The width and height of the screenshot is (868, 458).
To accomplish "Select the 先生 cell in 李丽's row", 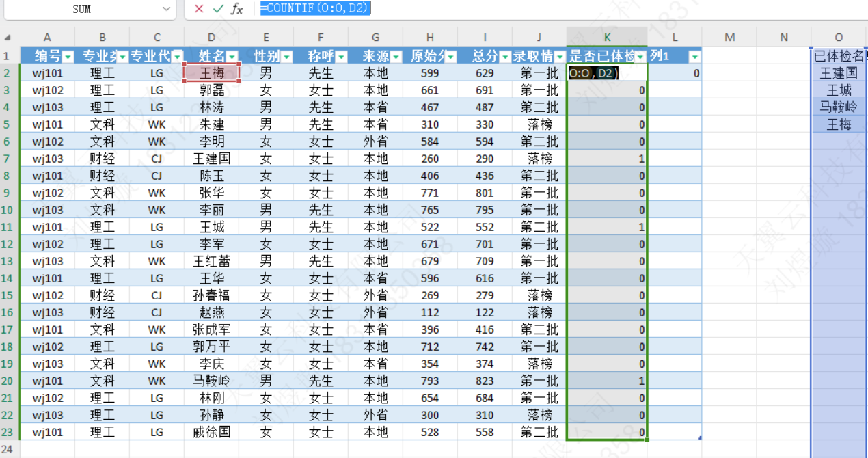I will pyautogui.click(x=321, y=210).
